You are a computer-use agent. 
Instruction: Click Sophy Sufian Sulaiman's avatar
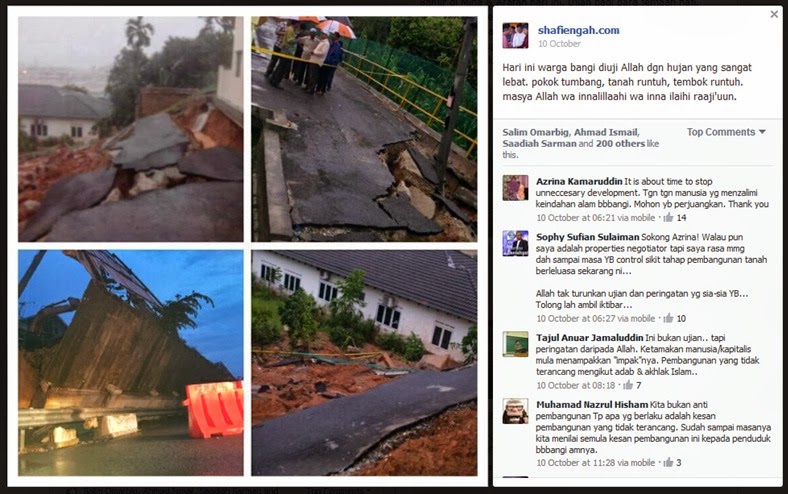coord(515,244)
